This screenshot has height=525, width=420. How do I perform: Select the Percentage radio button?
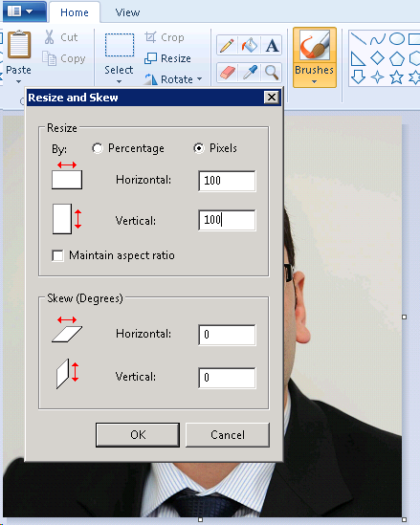coord(98,148)
